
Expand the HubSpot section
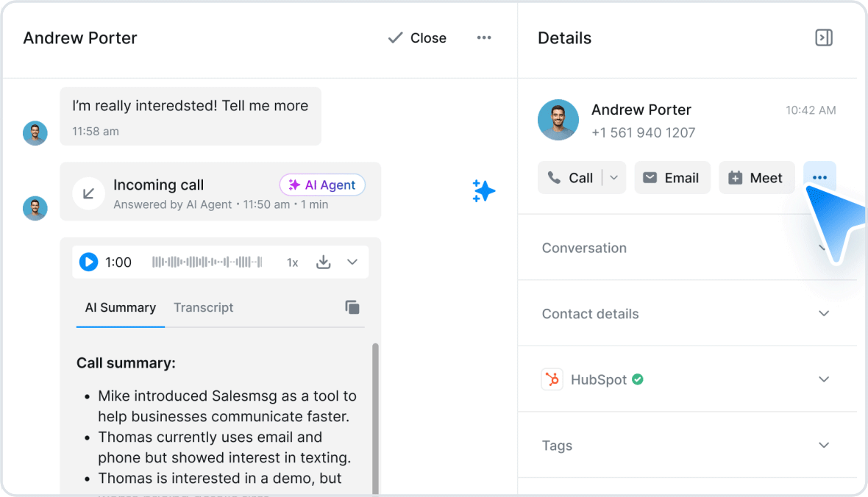[x=687, y=379]
